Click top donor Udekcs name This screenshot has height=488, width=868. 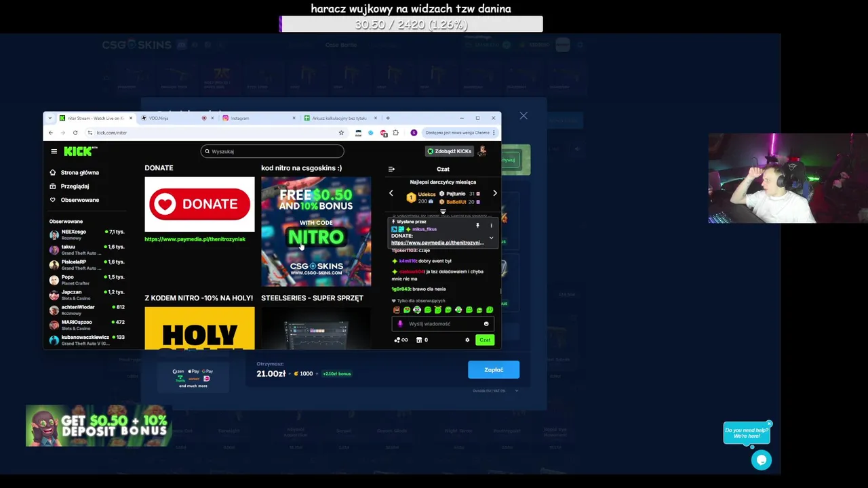click(427, 194)
